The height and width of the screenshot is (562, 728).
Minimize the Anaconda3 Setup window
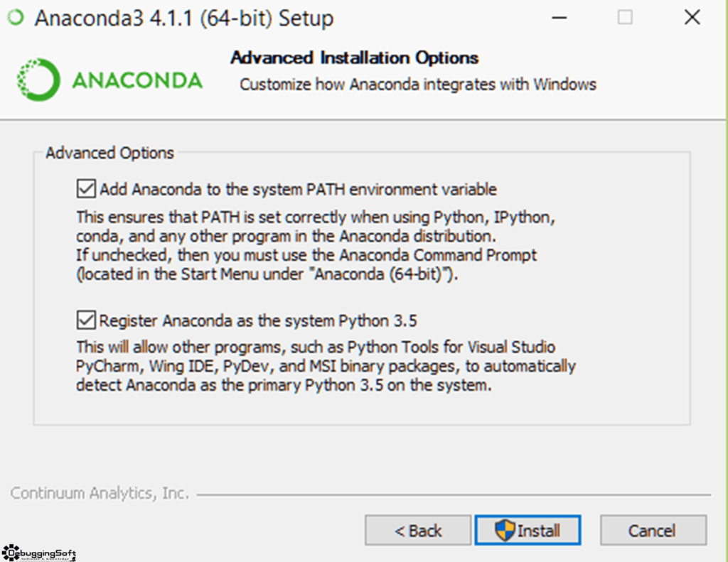tap(559, 18)
